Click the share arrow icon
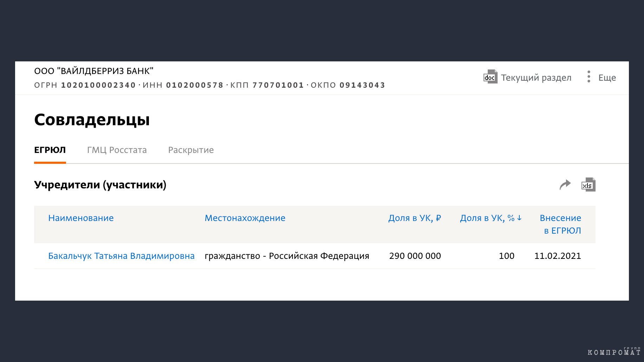This screenshot has width=644, height=362. click(565, 185)
